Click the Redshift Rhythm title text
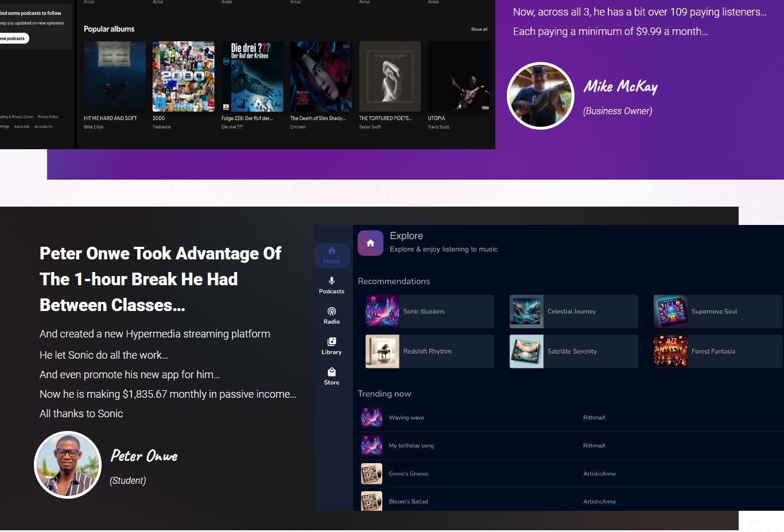Viewport: 784px width, 532px height. tap(428, 351)
